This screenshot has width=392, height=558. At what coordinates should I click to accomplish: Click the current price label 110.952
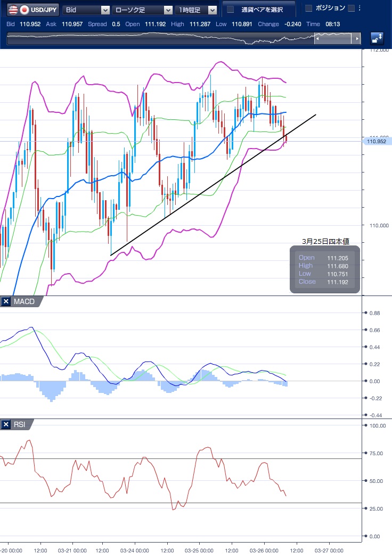point(377,142)
